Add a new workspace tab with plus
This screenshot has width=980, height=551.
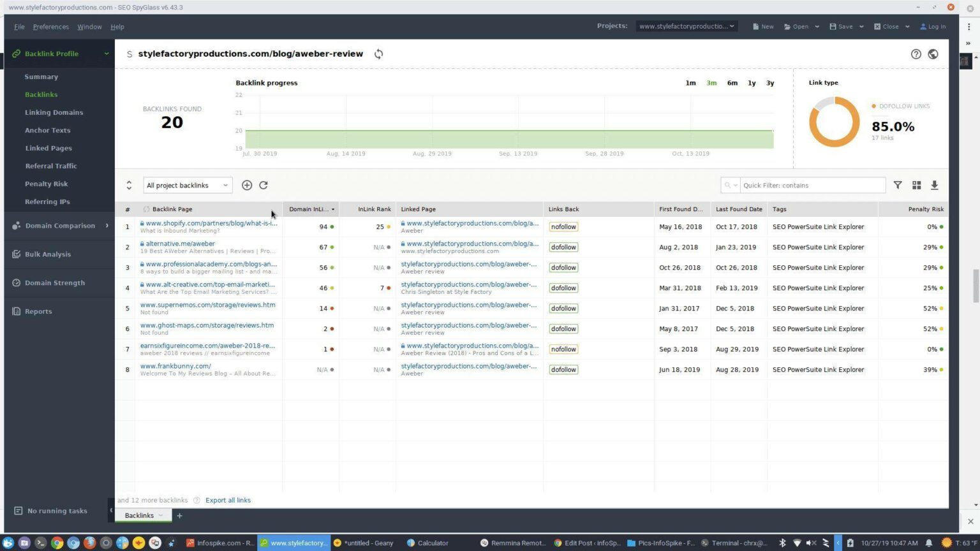point(179,515)
